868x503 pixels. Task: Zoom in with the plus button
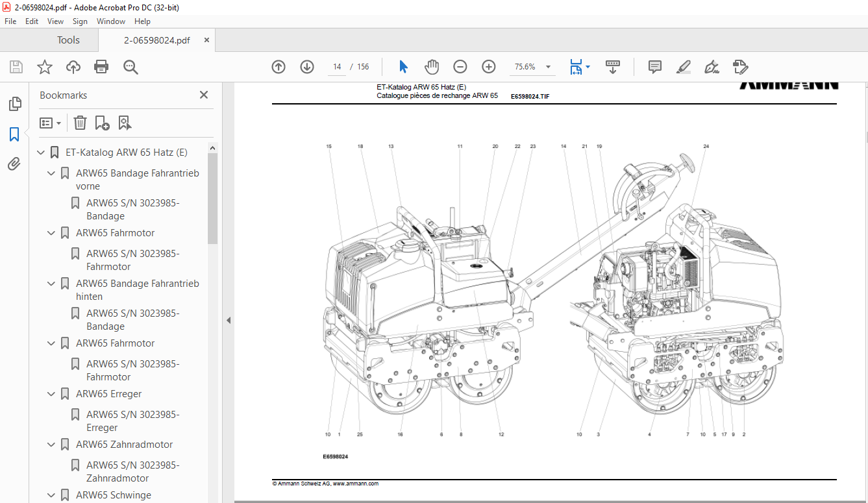pos(489,67)
